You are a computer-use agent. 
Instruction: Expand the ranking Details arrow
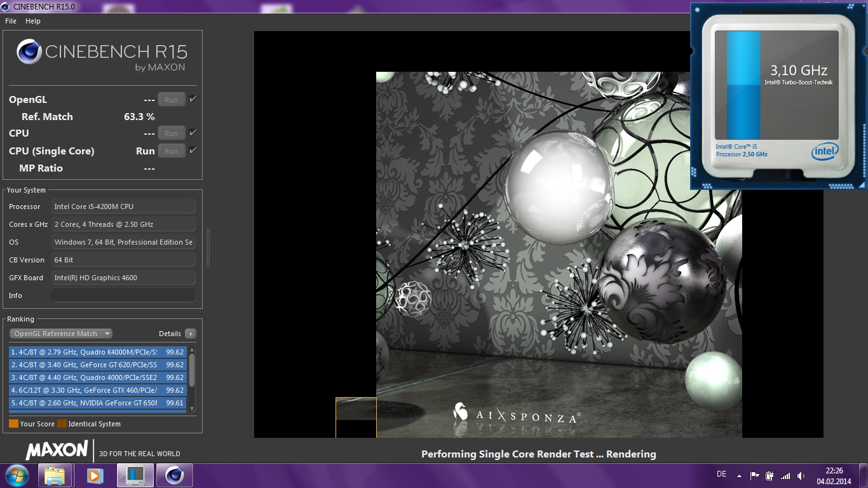click(x=190, y=334)
